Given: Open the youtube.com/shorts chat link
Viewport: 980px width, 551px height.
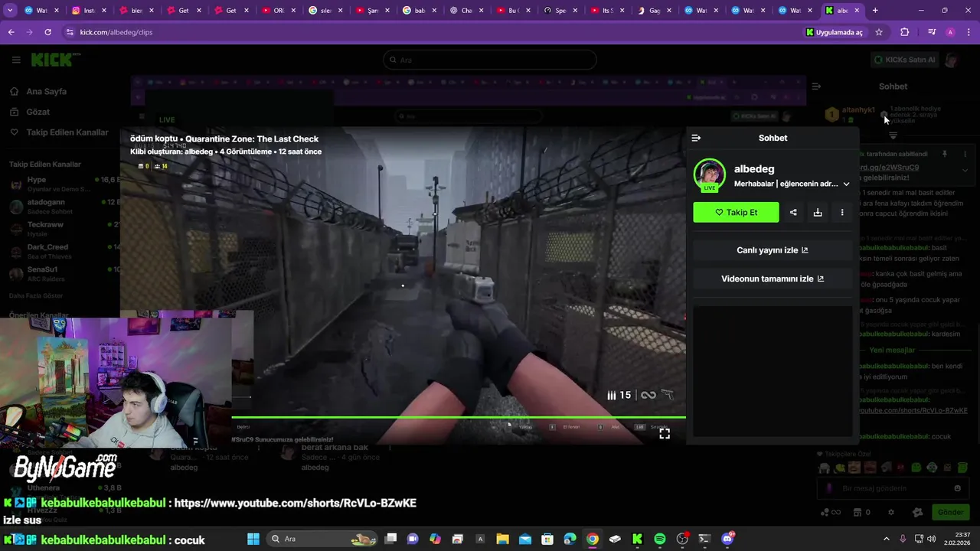Looking at the screenshot, I should point(914,410).
